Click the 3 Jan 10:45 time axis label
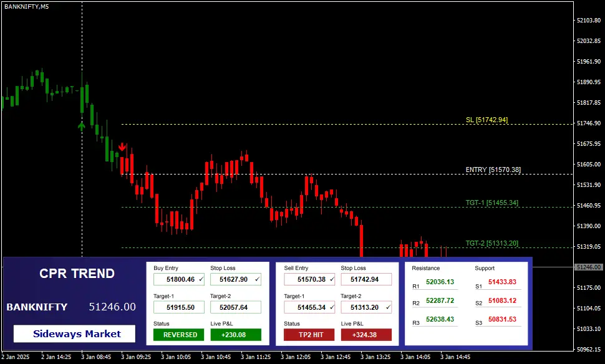The width and height of the screenshot is (605, 364). click(x=216, y=357)
